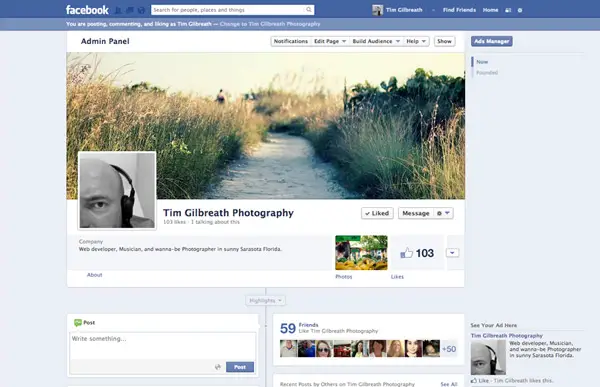Click Tim Gilbreath's small profile picture in top bar

377,10
